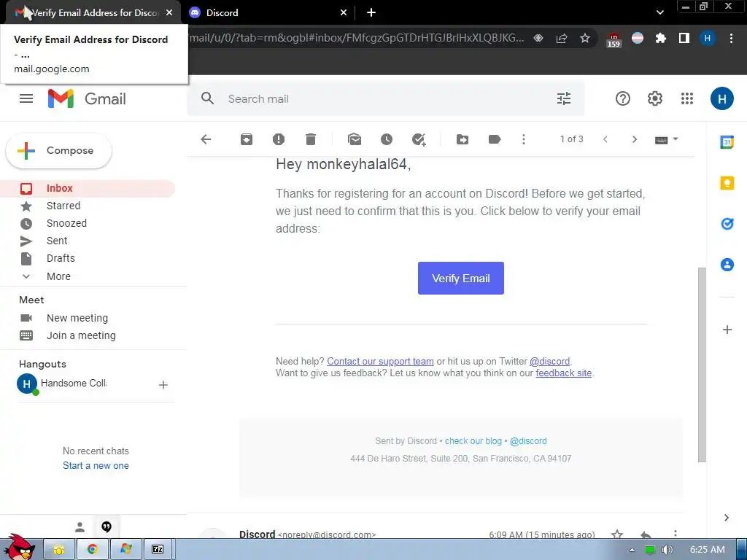
Task: Open Gmail settings gear
Action: 654,98
